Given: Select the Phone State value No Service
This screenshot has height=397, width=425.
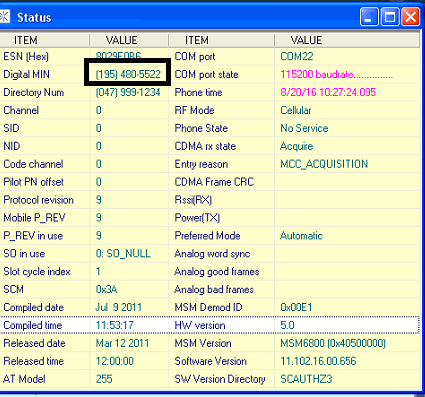Looking at the screenshot, I should pos(304,128).
